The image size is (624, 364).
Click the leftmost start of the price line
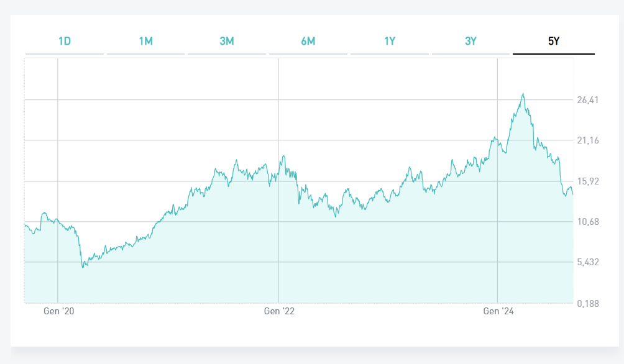[25, 224]
